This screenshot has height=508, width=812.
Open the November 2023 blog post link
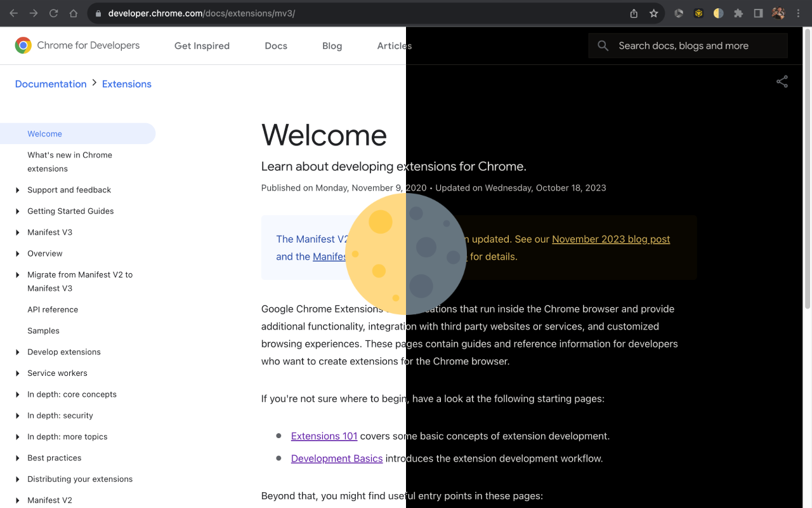[610, 239]
